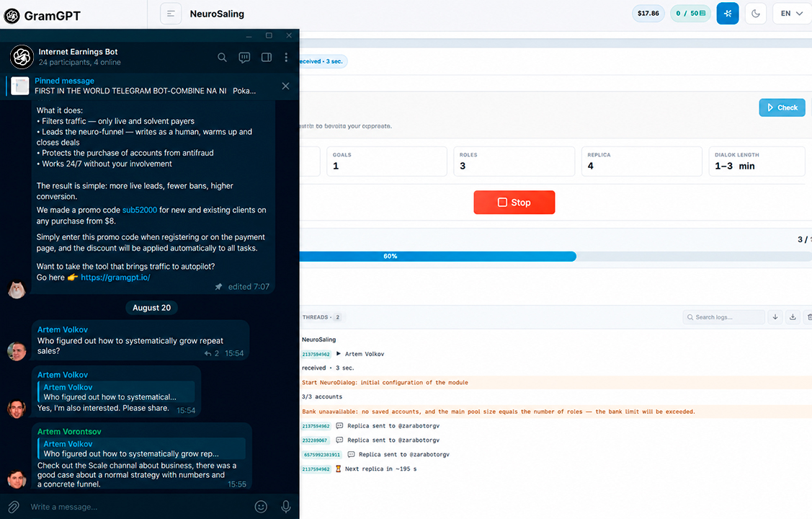The image size is (812, 519).
Task: Open the three-dot menu in Telegram chat
Action: coord(286,58)
